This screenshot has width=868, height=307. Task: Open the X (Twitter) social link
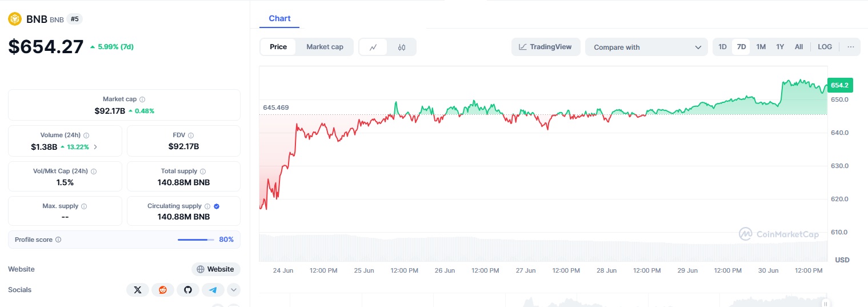[x=138, y=290]
